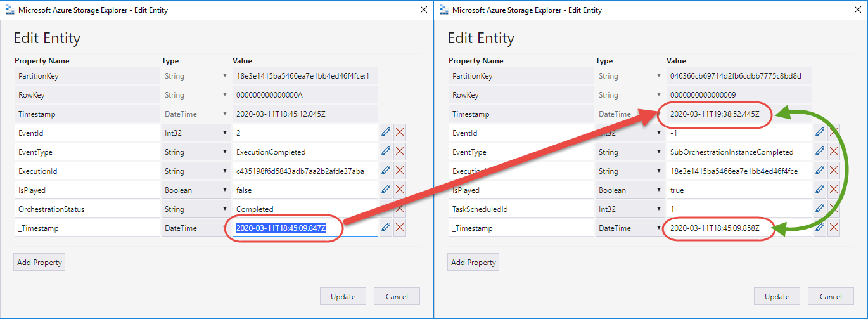Open String type dropdown for ExecutionId c435198f6d5843adb7aa2b2afde37aba

196,171
